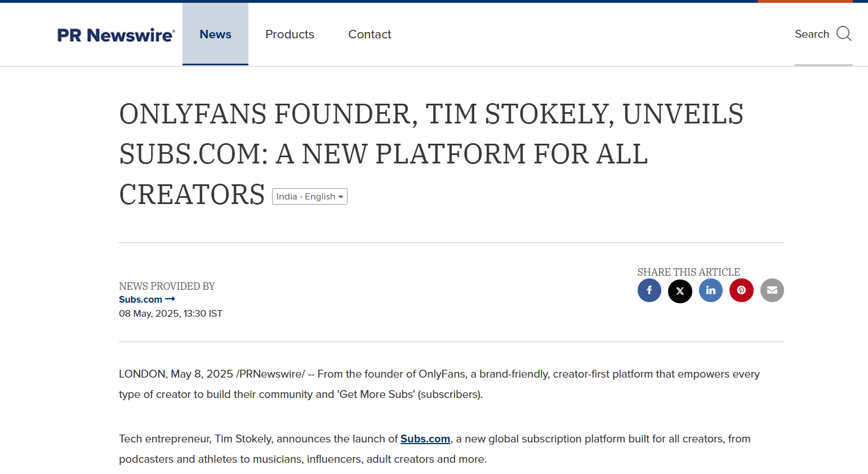
Task: Expand the caret on the language selector
Action: pyautogui.click(x=342, y=196)
